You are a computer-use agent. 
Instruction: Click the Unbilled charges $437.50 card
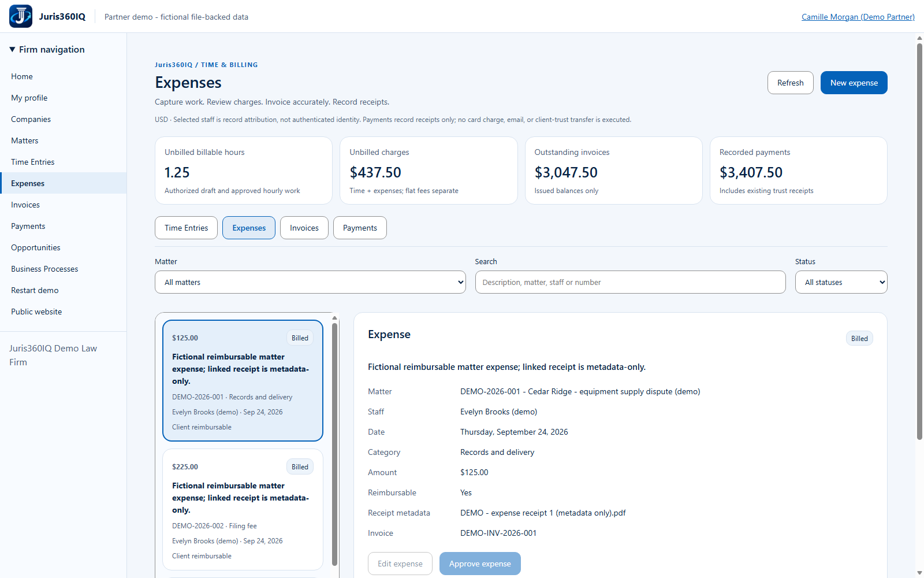[x=429, y=171]
